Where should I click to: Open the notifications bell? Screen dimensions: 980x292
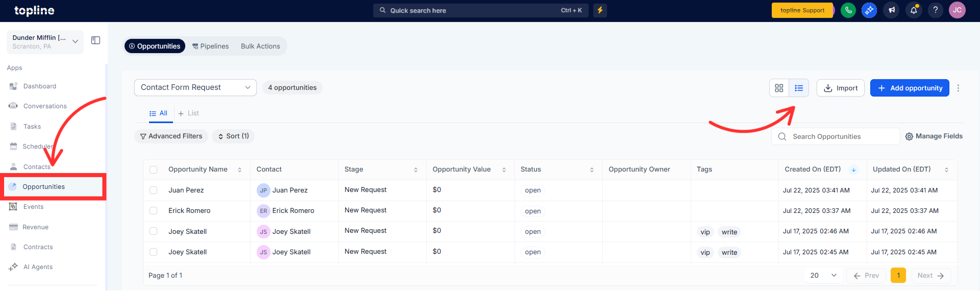[x=914, y=10]
